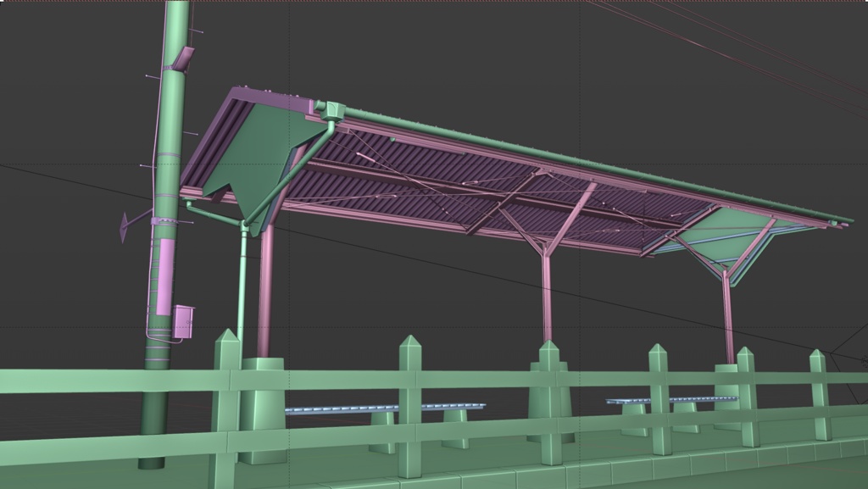Click the tiled platform floor edge

[593, 475]
